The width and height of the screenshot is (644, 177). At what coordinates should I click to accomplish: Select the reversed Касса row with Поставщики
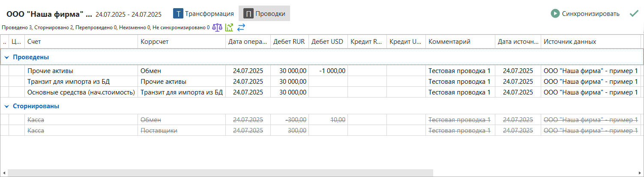point(81,131)
